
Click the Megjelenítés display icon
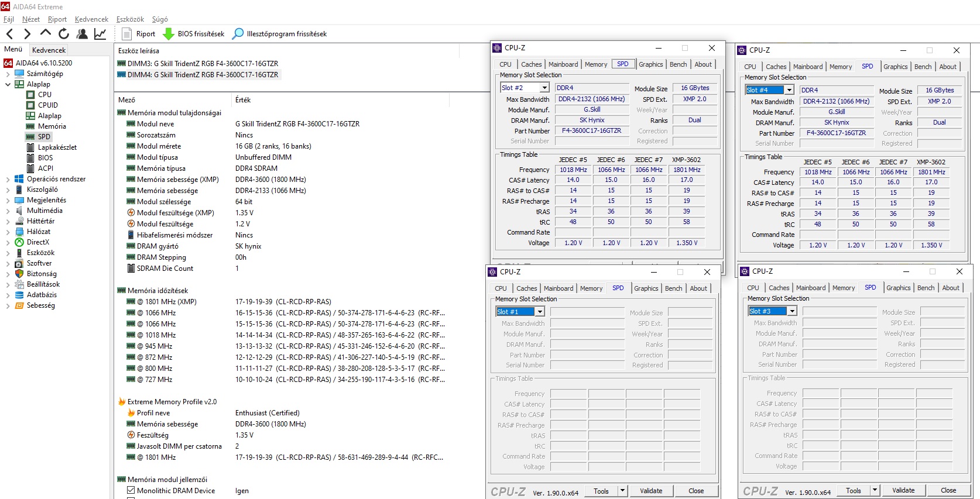pos(19,200)
